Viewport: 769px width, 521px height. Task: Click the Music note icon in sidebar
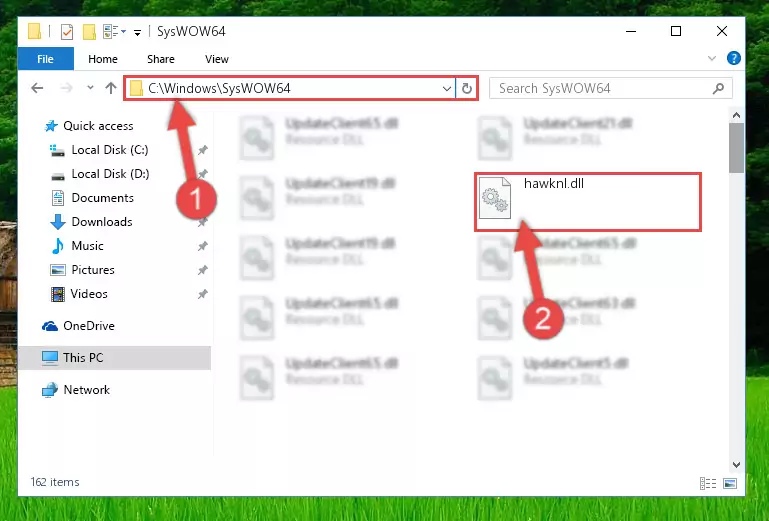point(58,246)
